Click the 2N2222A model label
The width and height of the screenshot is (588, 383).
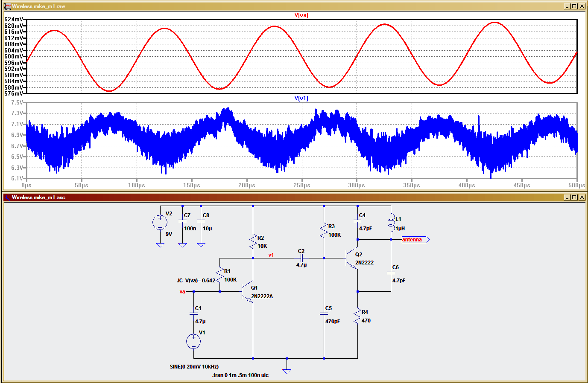tap(262, 296)
